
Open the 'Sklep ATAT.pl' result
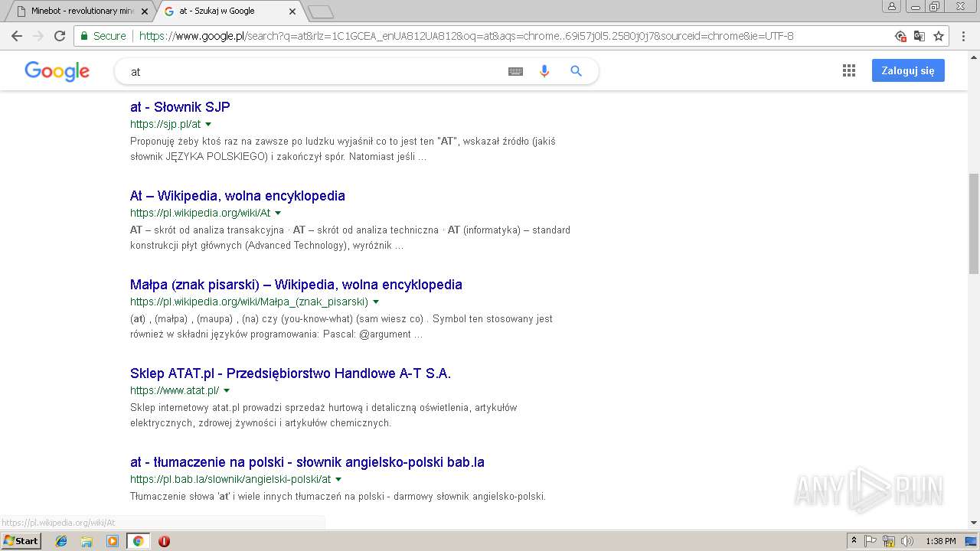click(x=290, y=373)
